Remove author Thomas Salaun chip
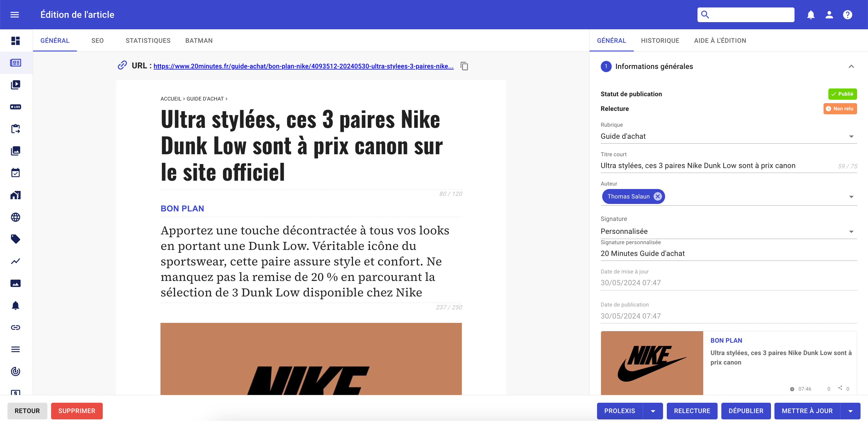 tap(657, 196)
